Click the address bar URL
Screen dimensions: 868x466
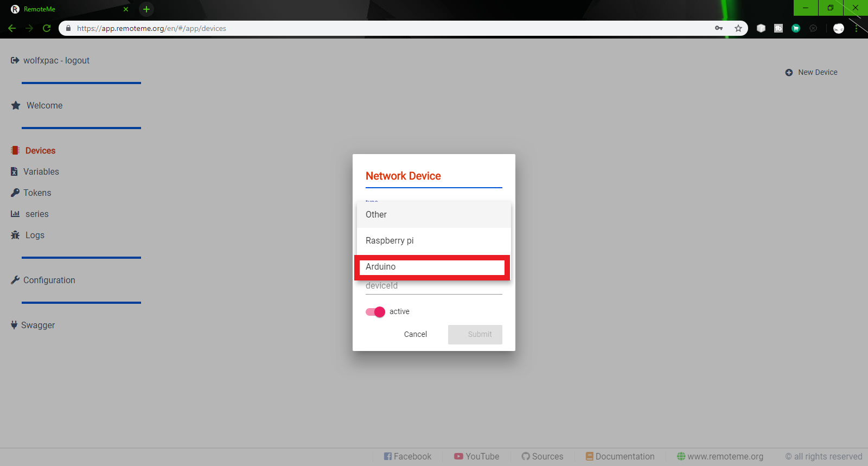coord(151,28)
